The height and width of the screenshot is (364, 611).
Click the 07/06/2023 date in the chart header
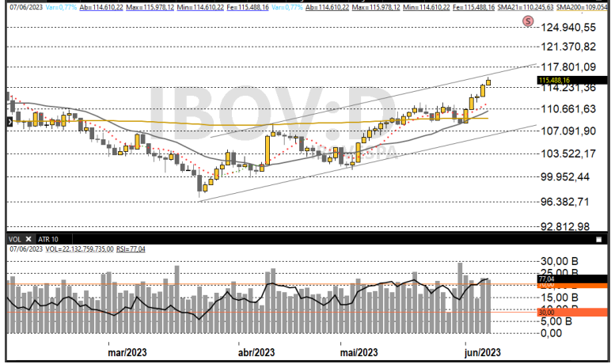(26, 7)
